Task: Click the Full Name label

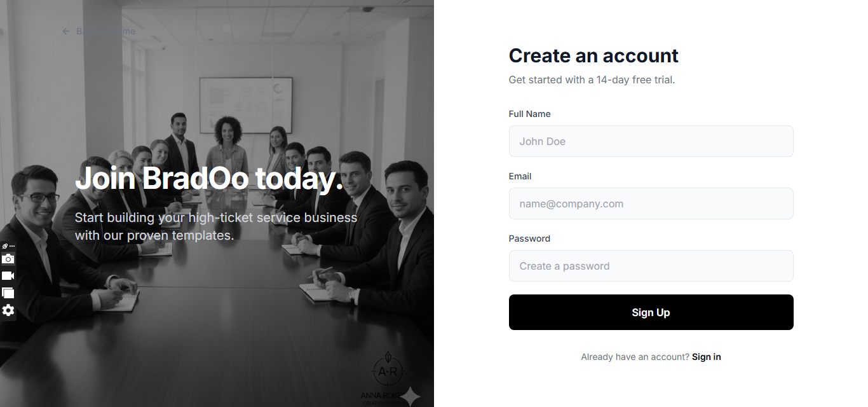Action: click(529, 114)
